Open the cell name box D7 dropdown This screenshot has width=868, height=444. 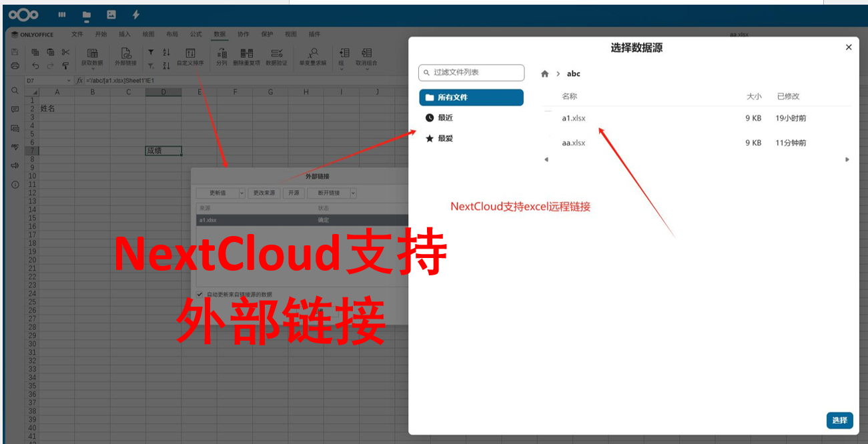pos(69,81)
